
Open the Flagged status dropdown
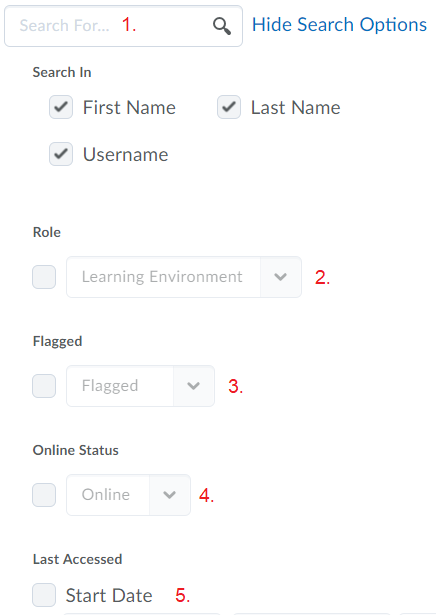[140, 386]
